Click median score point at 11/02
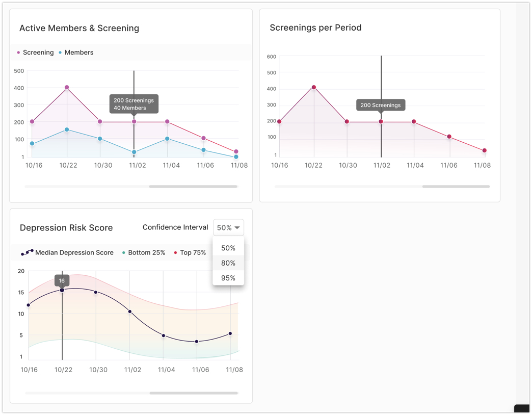Viewport: 532px width, 415px height. pos(130,312)
